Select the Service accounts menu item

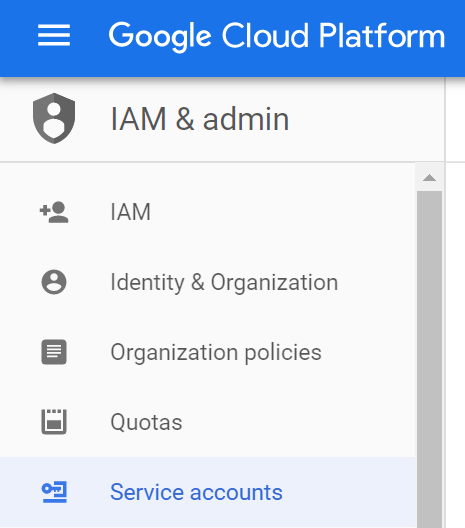pos(208,492)
